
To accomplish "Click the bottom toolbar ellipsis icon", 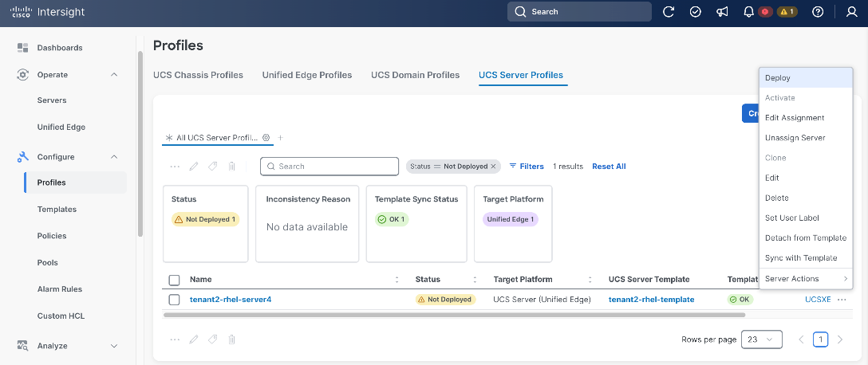I will (175, 339).
